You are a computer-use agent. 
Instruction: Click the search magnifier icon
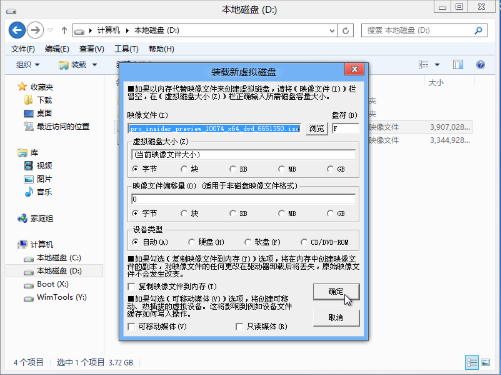(478, 31)
